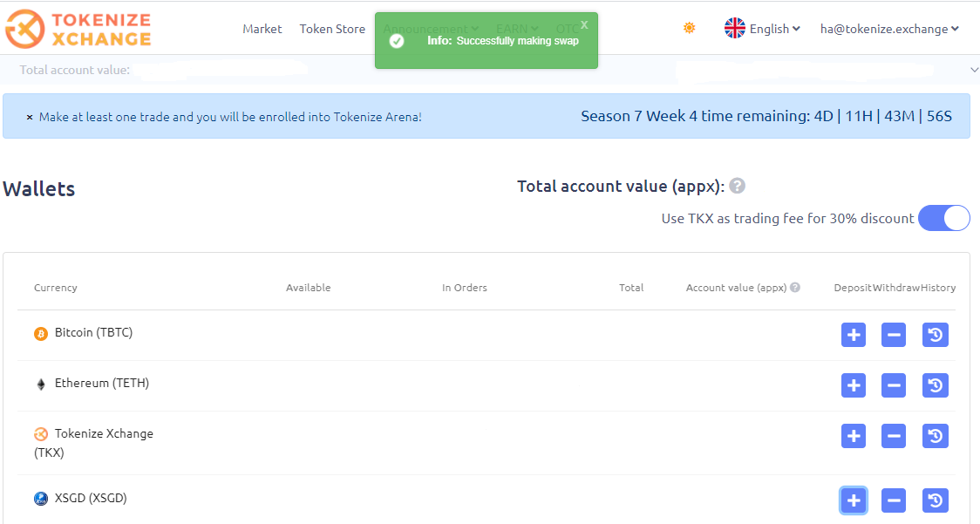Viewport: 980px width, 524px height.
Task: Open the Token Store page
Action: 332,29
